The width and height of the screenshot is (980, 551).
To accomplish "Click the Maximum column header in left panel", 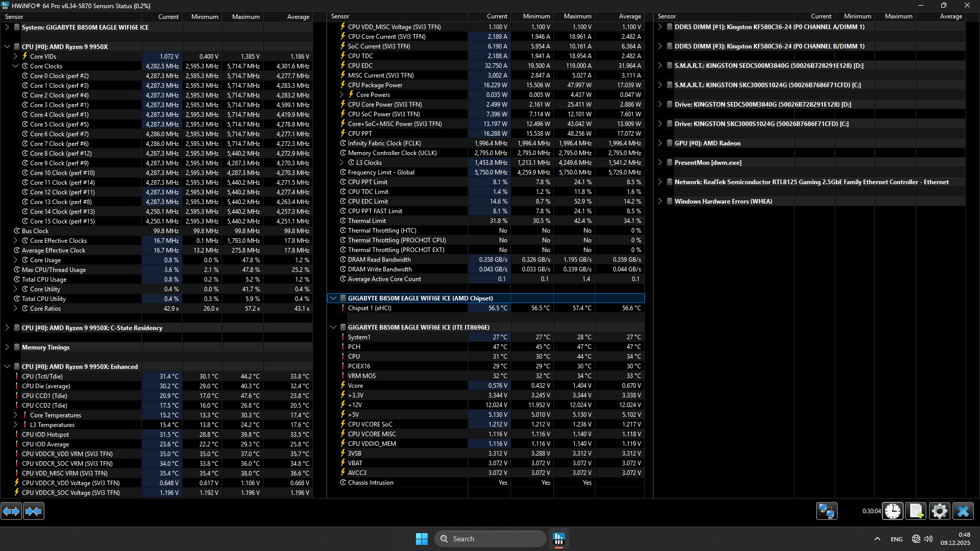I will coord(246,17).
